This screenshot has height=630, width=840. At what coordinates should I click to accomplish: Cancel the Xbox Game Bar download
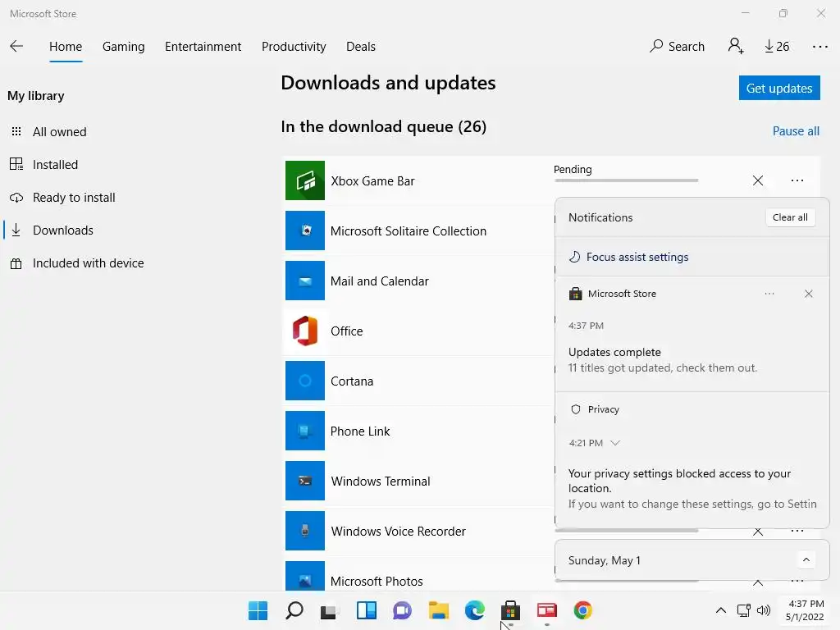point(757,180)
